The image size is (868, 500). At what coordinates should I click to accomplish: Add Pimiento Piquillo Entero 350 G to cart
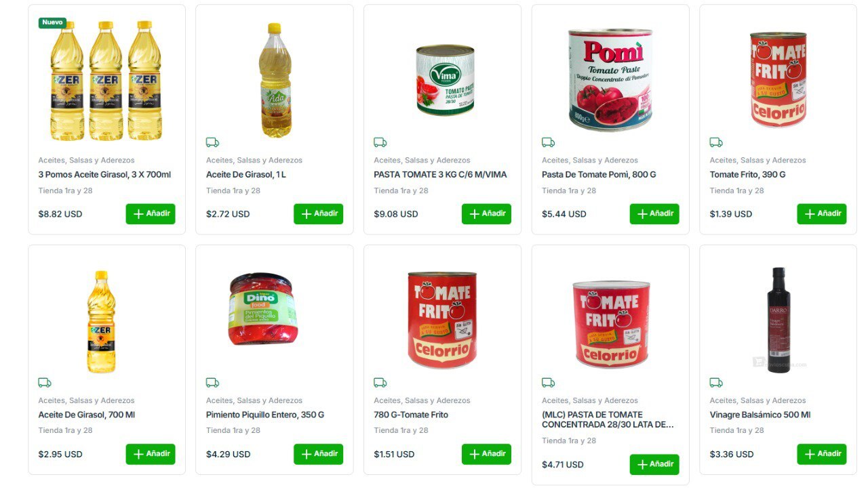[x=318, y=454]
